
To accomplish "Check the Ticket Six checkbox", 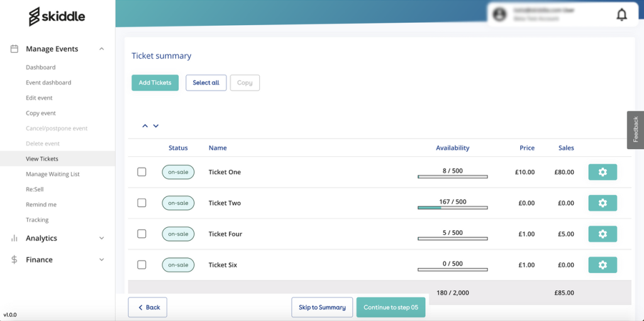I will [142, 265].
